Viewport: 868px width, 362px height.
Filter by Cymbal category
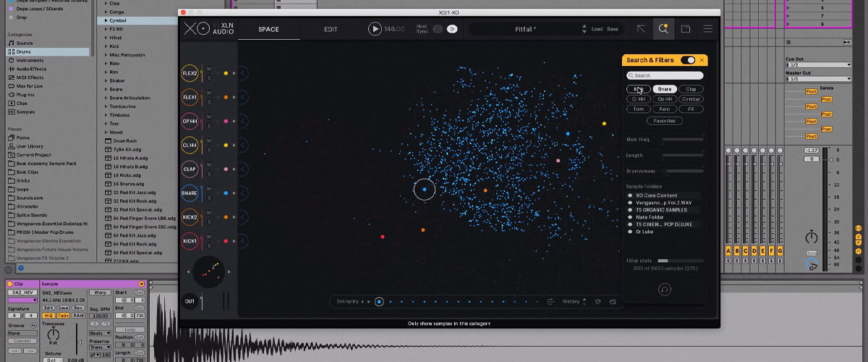pos(691,99)
